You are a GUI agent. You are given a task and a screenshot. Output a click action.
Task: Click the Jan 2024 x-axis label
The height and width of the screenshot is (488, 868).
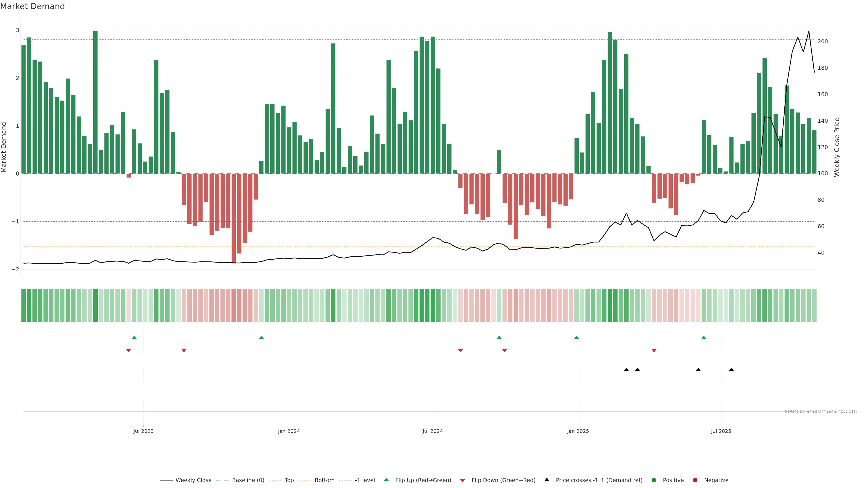[x=289, y=431]
